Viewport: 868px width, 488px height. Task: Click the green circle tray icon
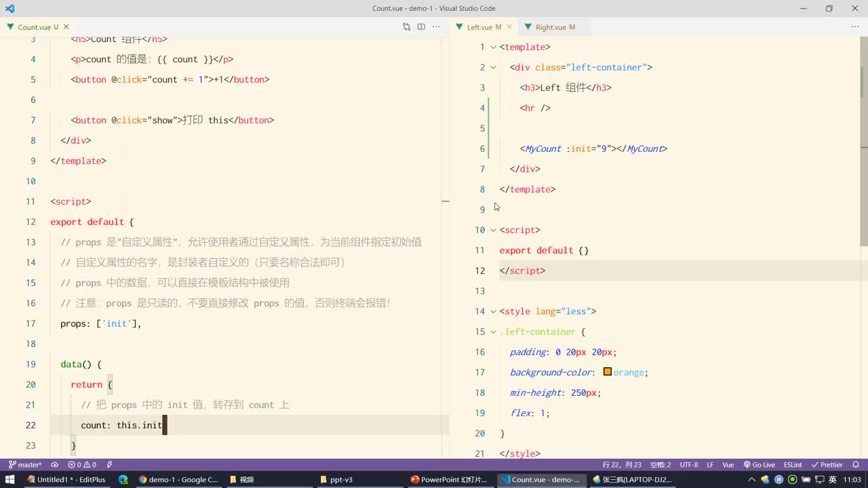click(792, 479)
